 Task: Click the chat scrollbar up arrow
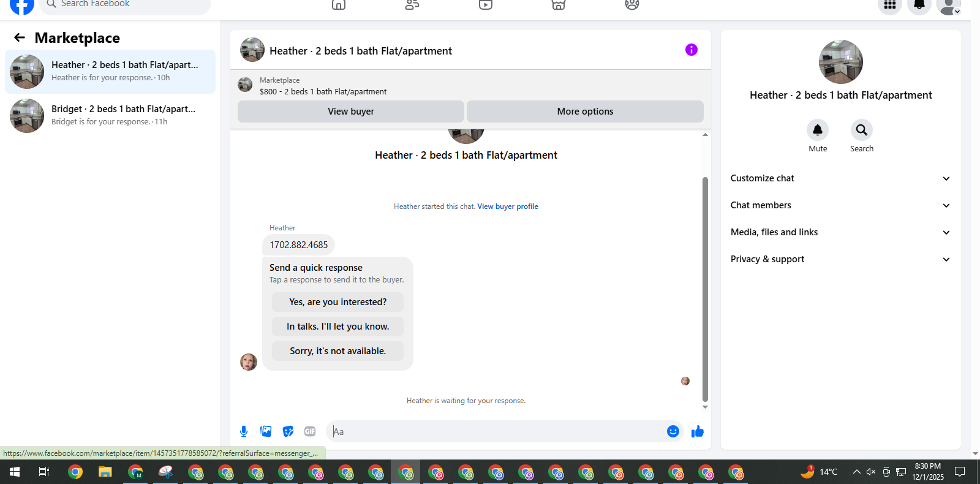coord(705,134)
